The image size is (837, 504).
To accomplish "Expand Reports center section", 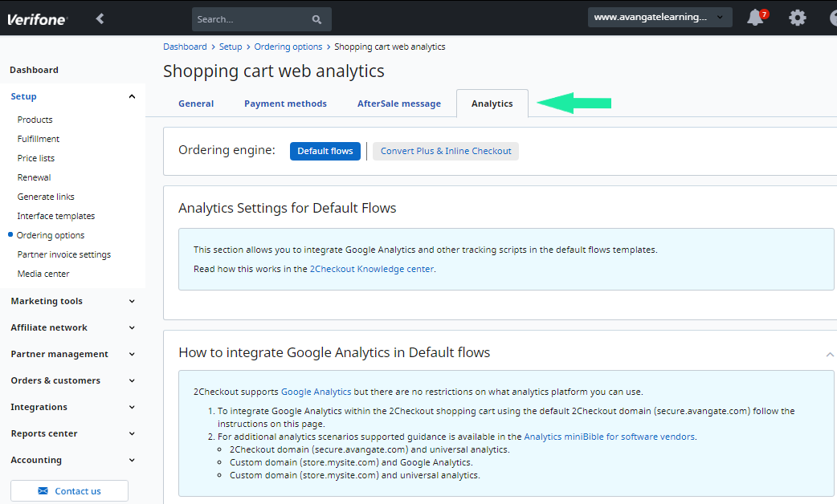I will (x=132, y=433).
